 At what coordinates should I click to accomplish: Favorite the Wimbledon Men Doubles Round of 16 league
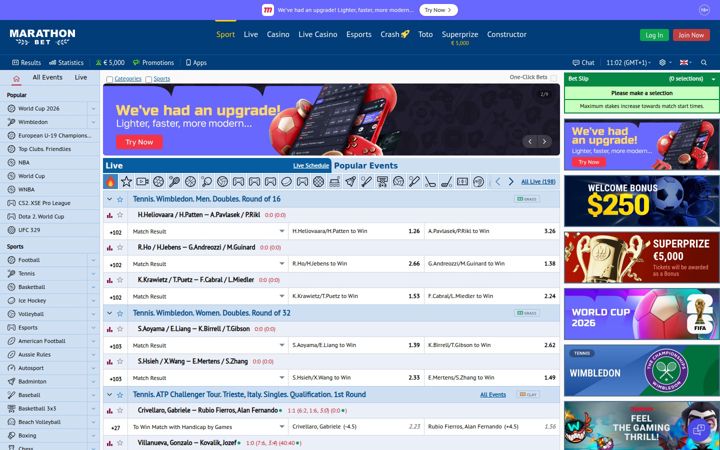pyautogui.click(x=120, y=199)
